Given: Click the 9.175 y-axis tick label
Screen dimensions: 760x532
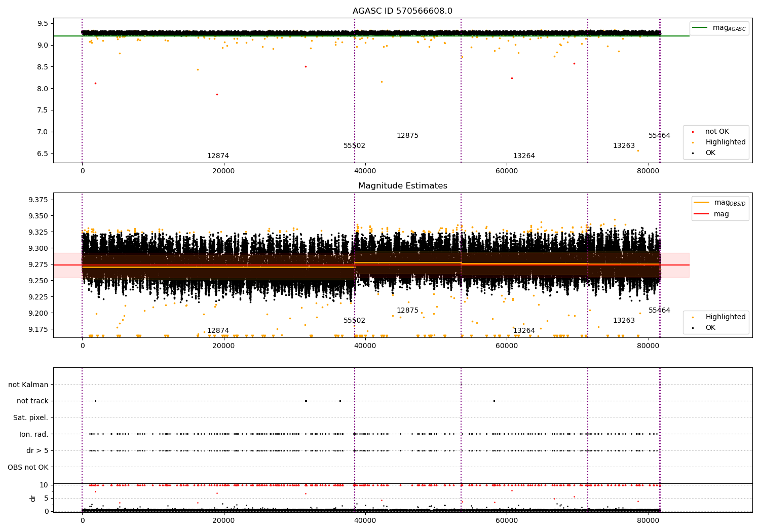Looking at the screenshot, I should 39,329.
